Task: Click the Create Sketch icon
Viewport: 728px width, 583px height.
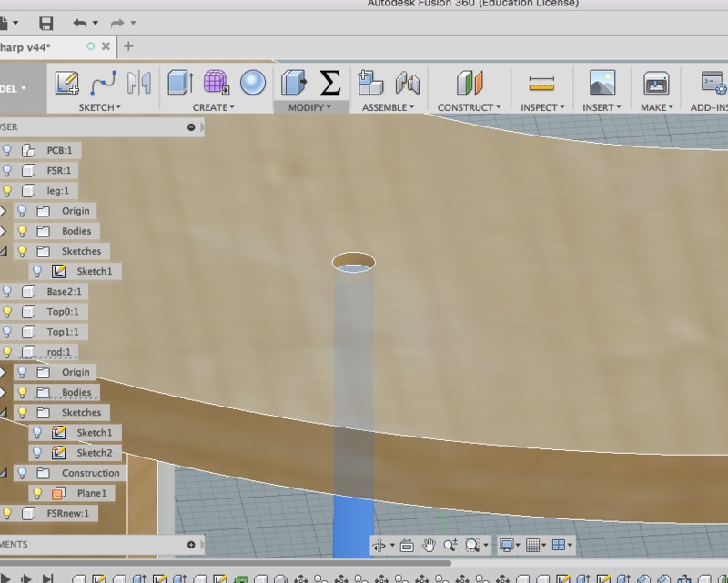Action: pos(67,84)
